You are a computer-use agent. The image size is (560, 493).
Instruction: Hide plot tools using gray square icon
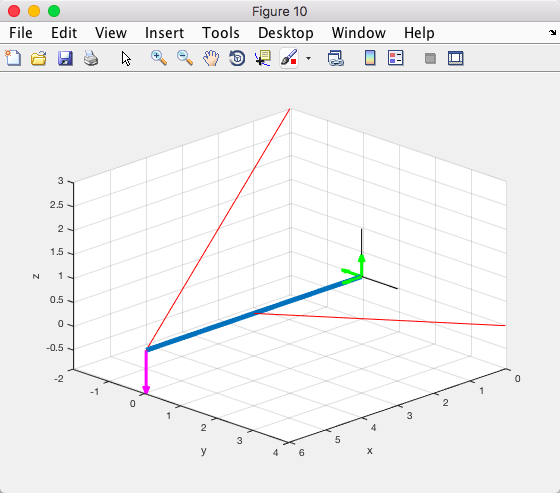pos(430,58)
